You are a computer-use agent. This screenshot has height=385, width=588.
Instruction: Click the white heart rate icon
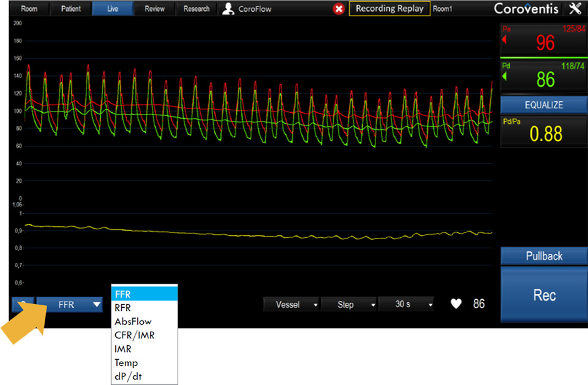click(456, 303)
